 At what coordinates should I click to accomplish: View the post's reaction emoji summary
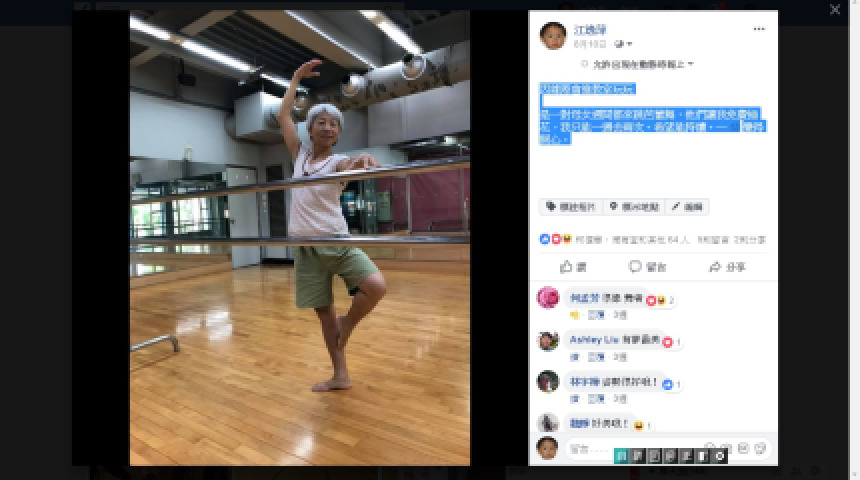(x=556, y=239)
